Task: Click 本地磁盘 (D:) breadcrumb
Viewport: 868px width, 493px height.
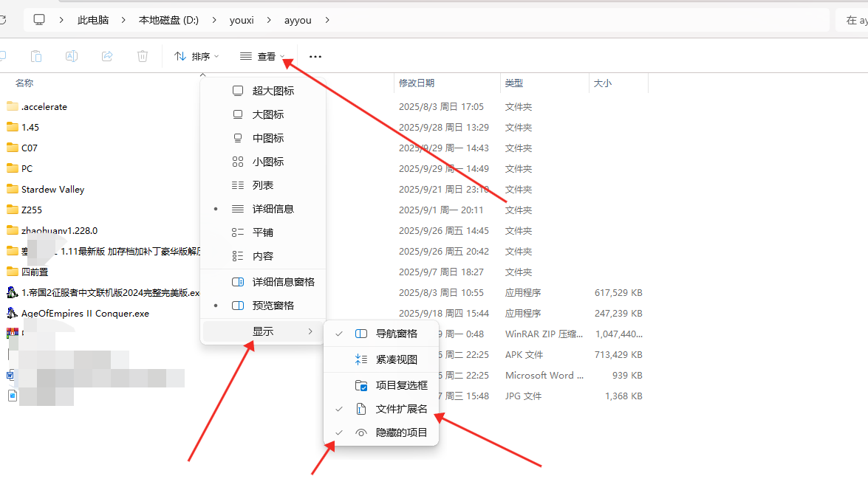Action: [168, 20]
